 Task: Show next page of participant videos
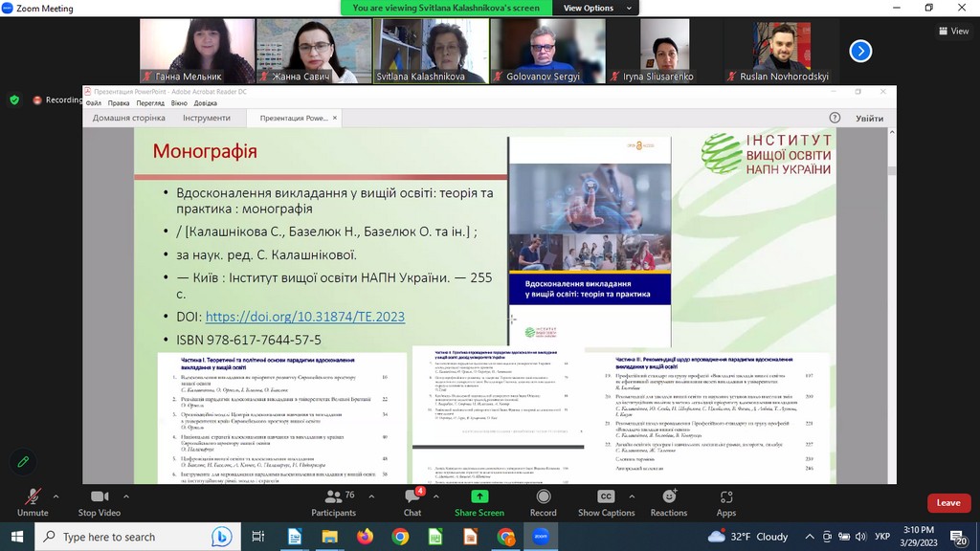tap(860, 51)
